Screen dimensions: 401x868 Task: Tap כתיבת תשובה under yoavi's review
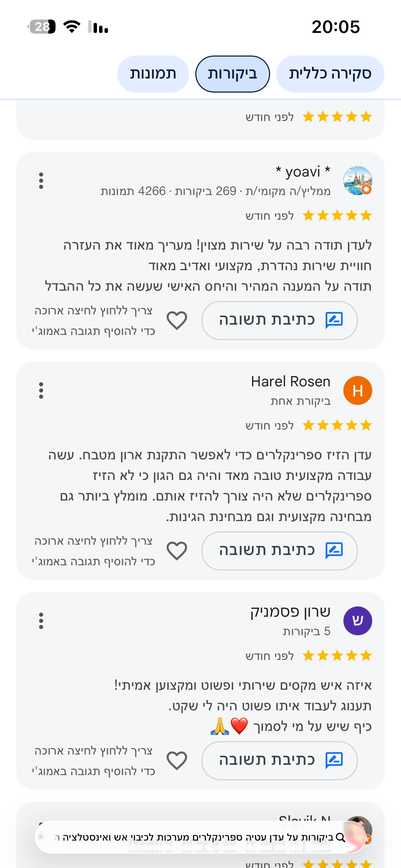tap(279, 321)
